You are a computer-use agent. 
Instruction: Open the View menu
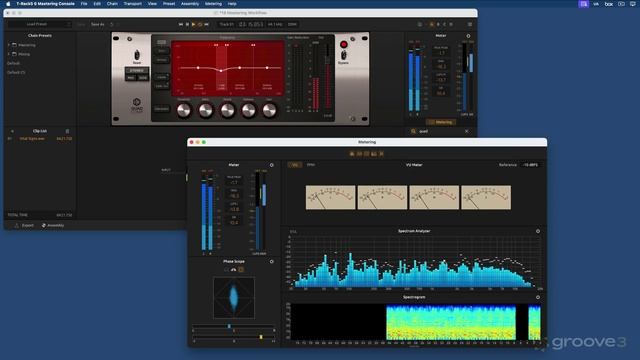152,4
